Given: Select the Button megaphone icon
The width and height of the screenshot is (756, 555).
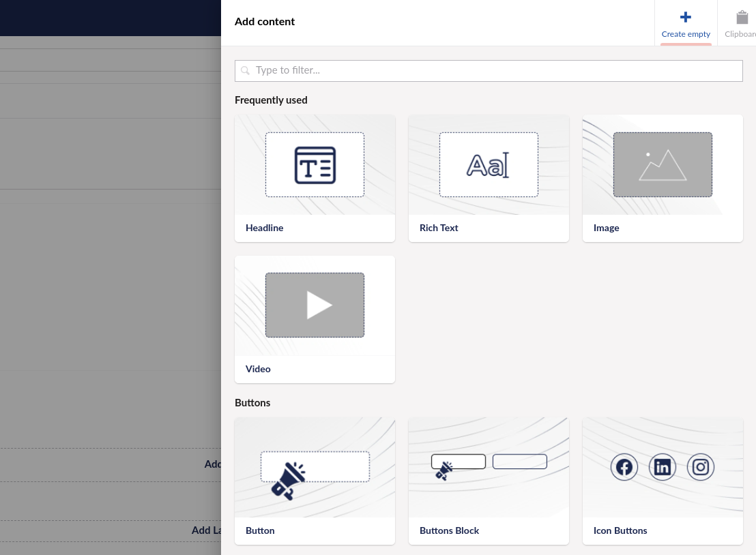Looking at the screenshot, I should coord(288,481).
